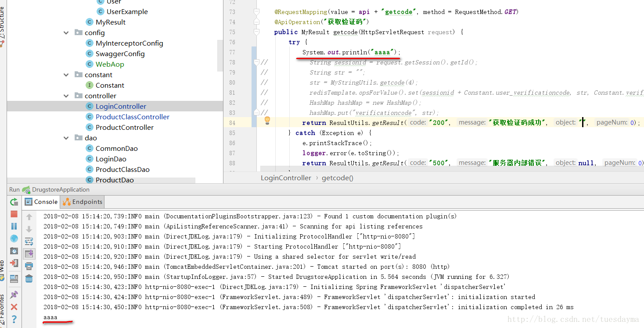Collapse the dao folder

click(66, 138)
